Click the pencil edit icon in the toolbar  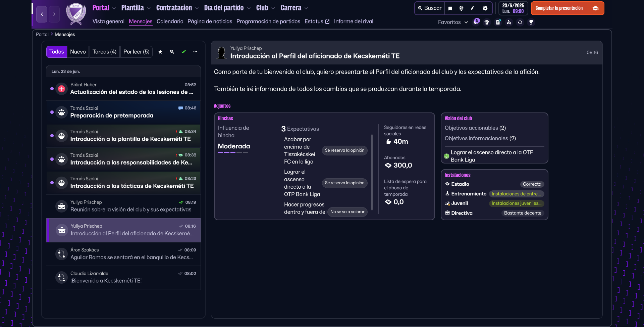pyautogui.click(x=472, y=8)
